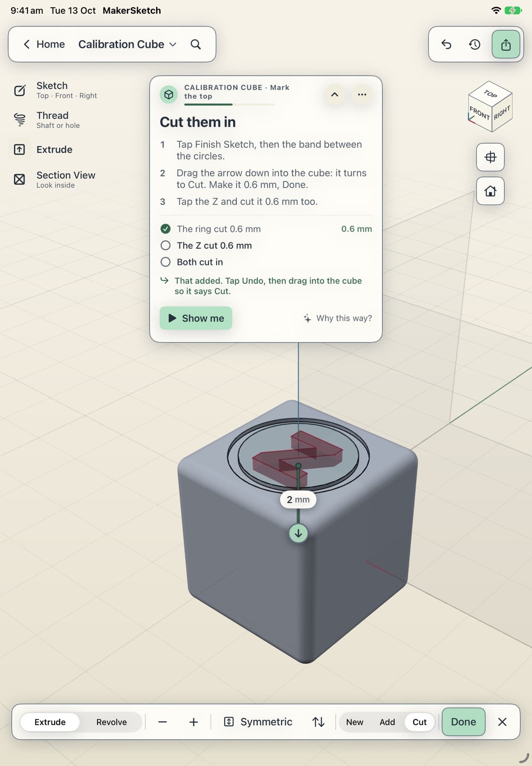Click step 3 'Tap the Z' text
The width and height of the screenshot is (532, 766).
pos(247,202)
